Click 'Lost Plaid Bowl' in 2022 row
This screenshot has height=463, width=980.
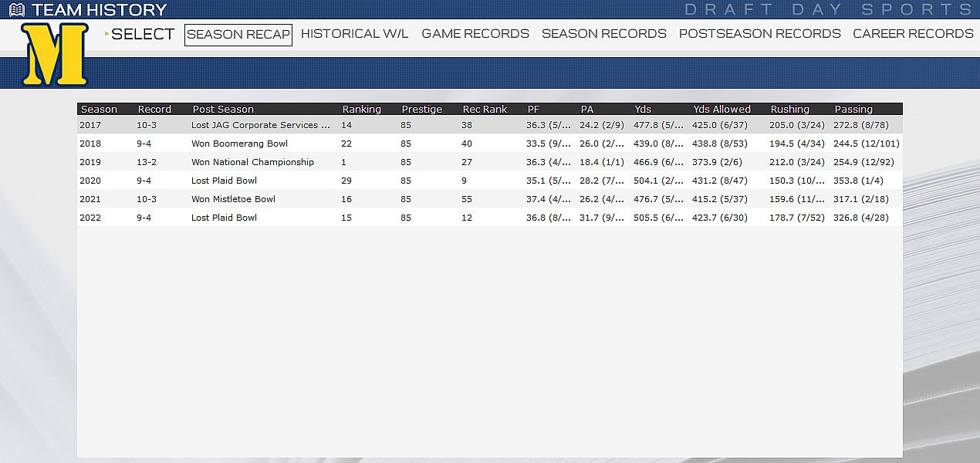pos(224,218)
